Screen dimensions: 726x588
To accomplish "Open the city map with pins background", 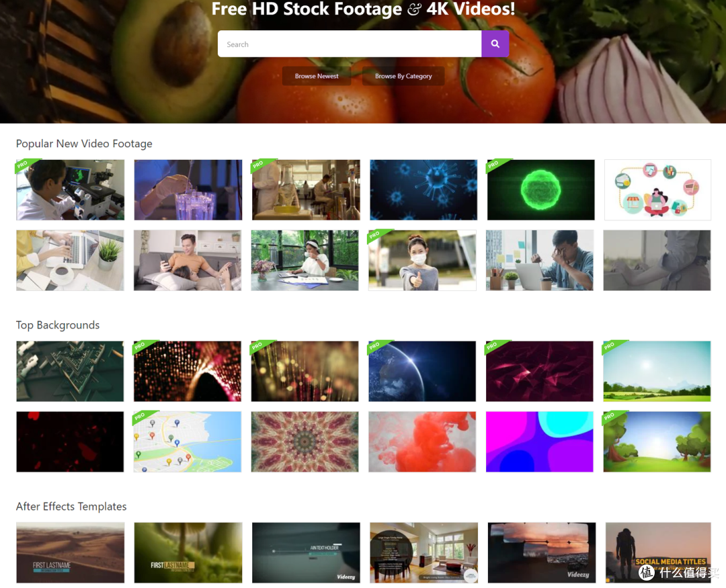I will click(188, 442).
